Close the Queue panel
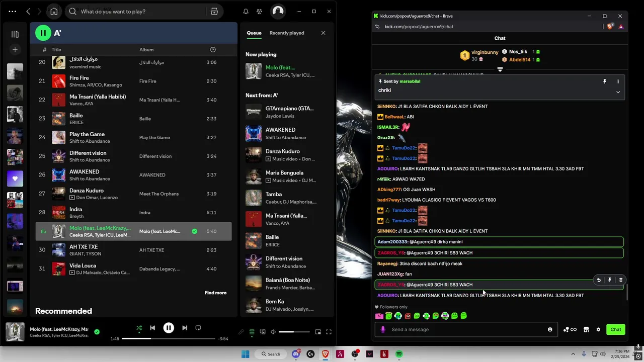 click(323, 33)
